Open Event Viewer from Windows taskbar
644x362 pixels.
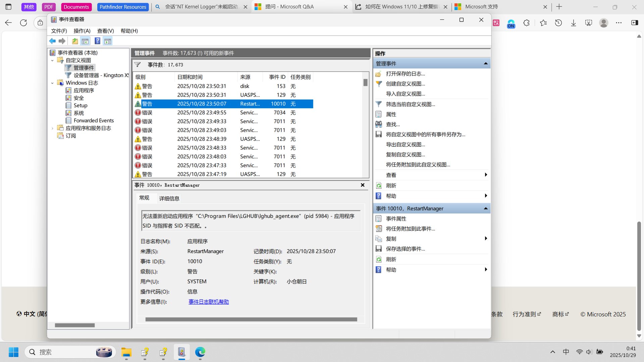point(181,352)
